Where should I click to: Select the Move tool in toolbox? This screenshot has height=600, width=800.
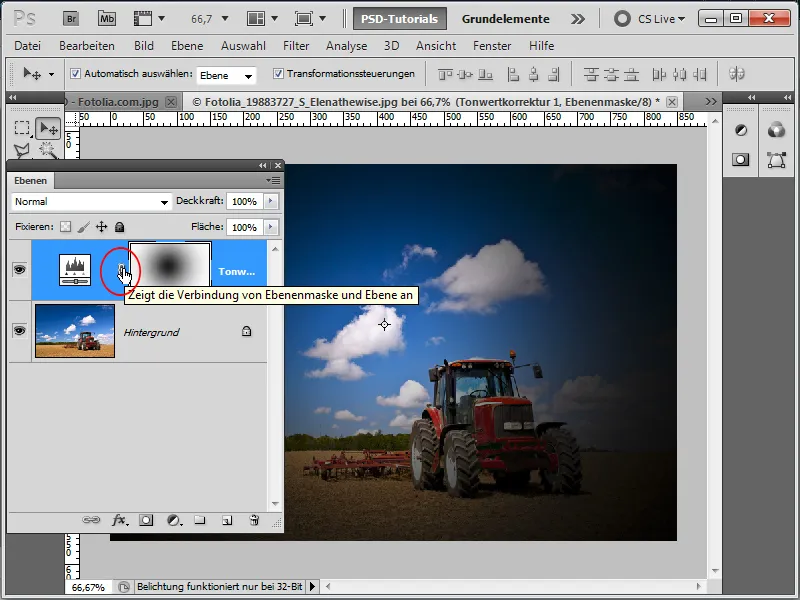click(48, 128)
